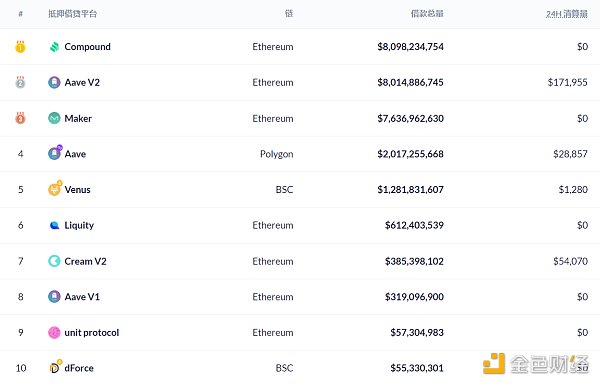Viewport: 600px width, 385px height.
Task: Click the Compound platform logo icon
Action: tap(54, 47)
